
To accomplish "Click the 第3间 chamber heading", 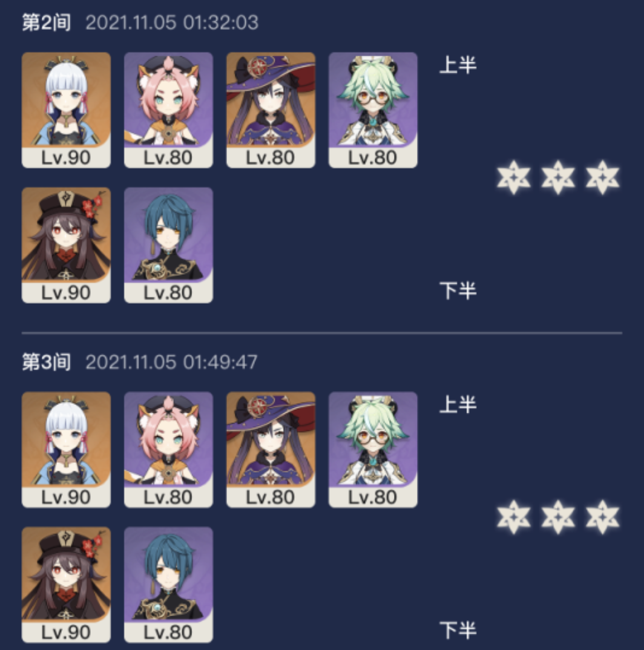I will (x=47, y=362).
